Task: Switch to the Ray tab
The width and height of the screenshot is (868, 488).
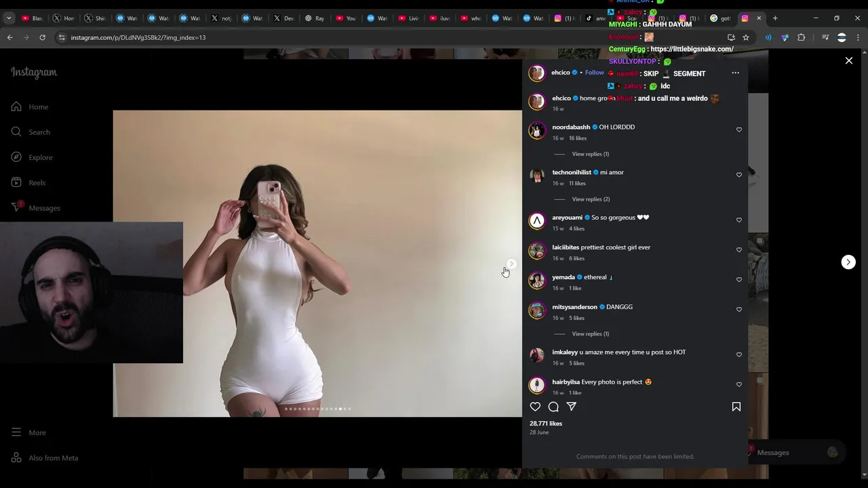Action: click(315, 18)
